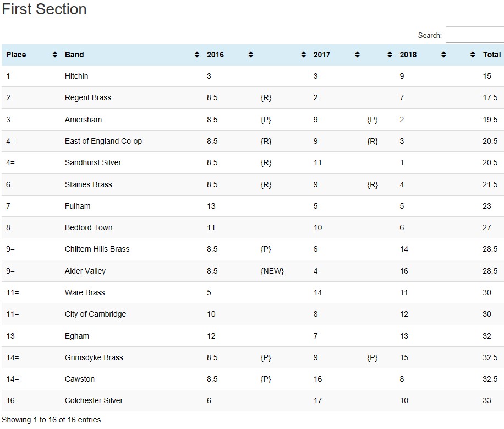
Task: Click the sort arrows beside the 2017 header
Action: [357, 55]
